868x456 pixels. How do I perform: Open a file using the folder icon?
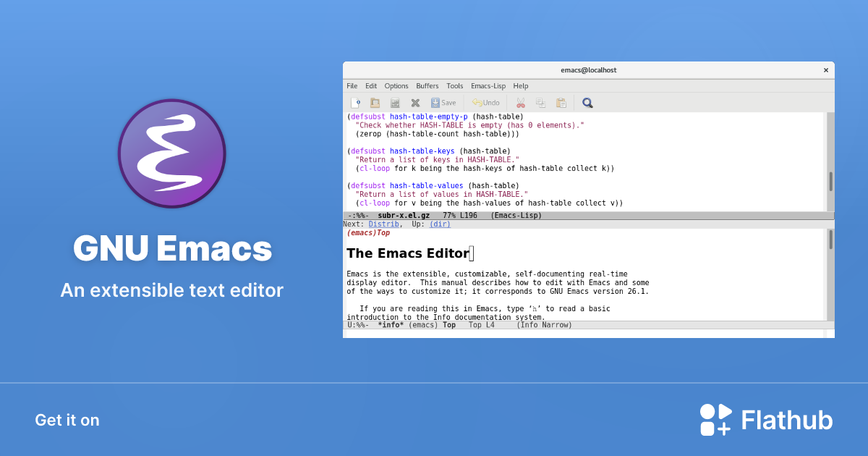(375, 102)
